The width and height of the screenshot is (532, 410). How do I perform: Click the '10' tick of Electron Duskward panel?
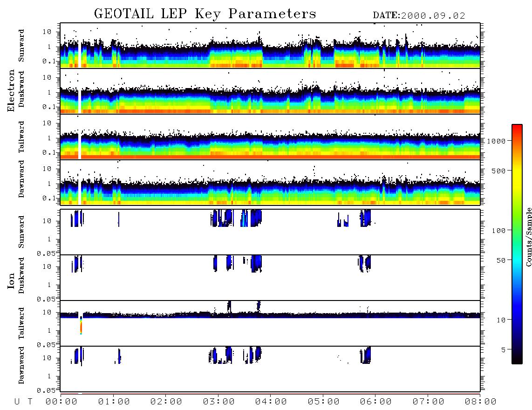coord(47,77)
